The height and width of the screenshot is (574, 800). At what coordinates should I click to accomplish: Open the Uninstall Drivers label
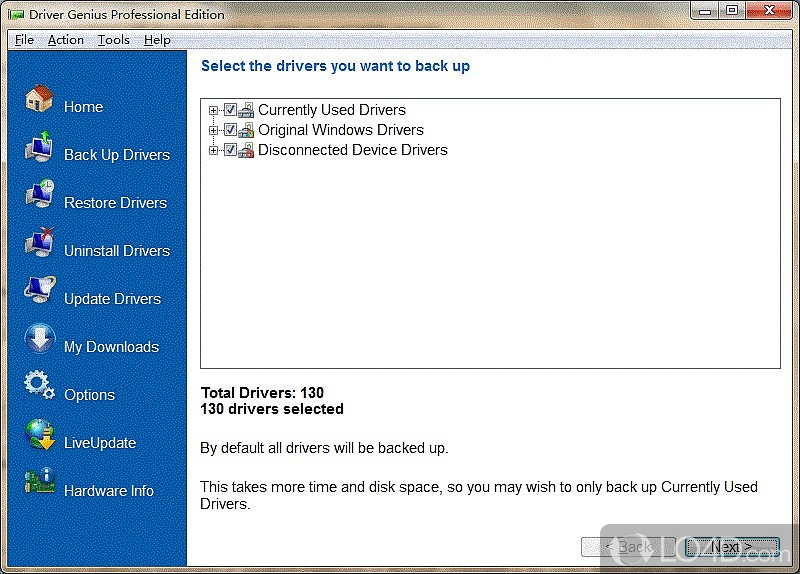pos(117,251)
